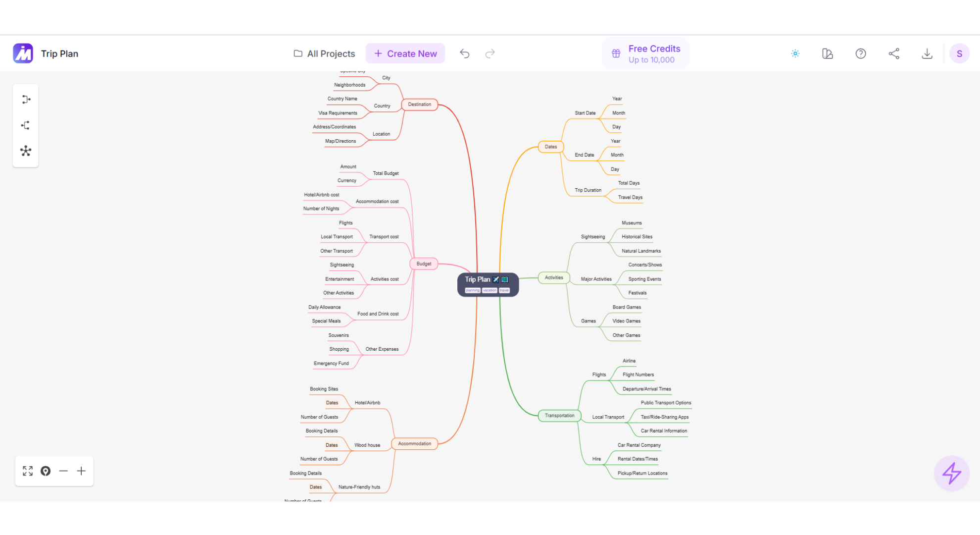Select the Budget node

click(x=424, y=264)
